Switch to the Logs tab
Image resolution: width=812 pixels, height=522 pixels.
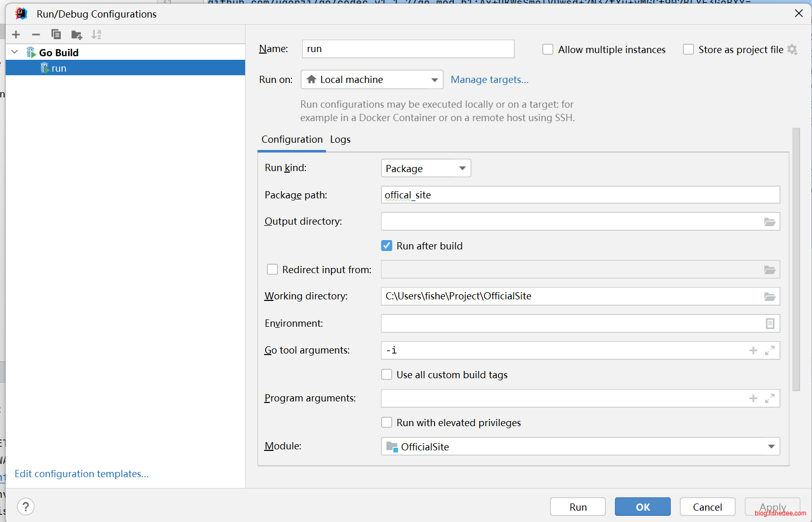point(340,140)
